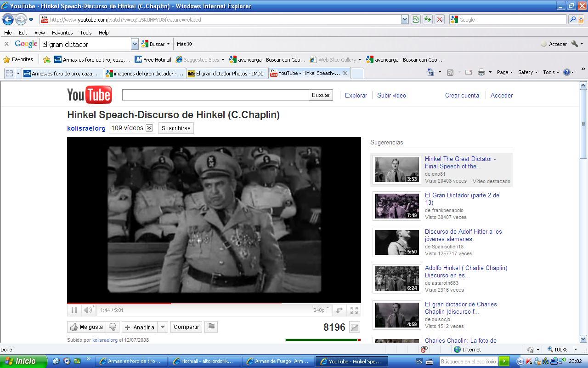Pause the video playback
Screen dimensions: 588x368
[x=74, y=310]
